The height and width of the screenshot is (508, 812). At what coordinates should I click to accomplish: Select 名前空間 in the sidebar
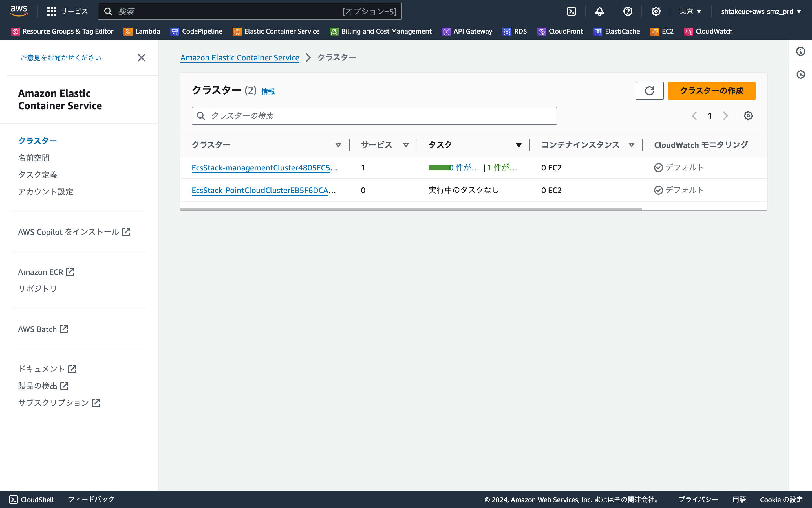[34, 158]
